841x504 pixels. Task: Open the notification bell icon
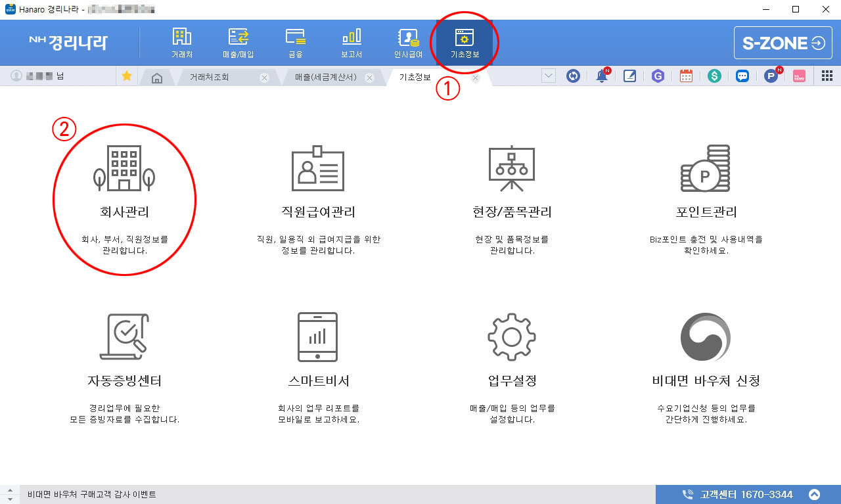pos(602,76)
